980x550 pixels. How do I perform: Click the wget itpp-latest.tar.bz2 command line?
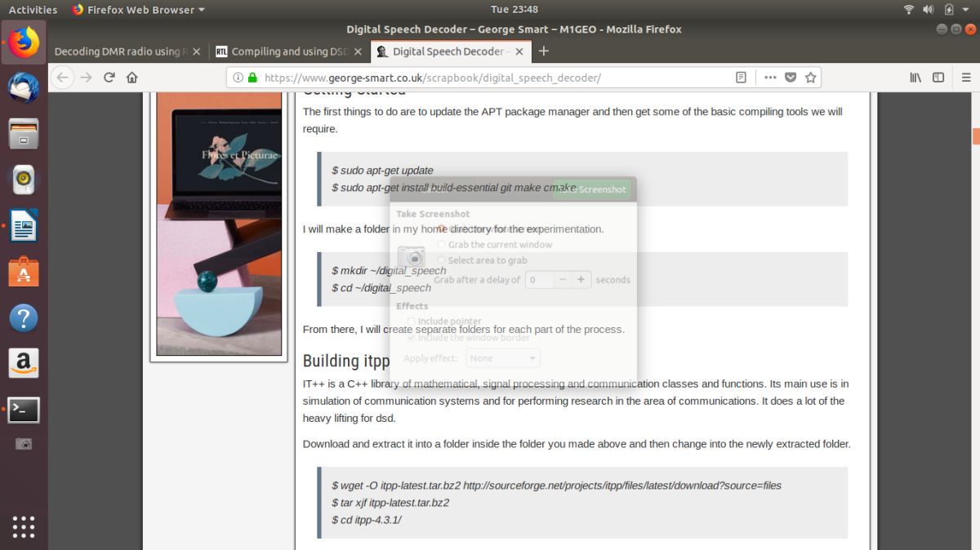pyautogui.click(x=556, y=486)
